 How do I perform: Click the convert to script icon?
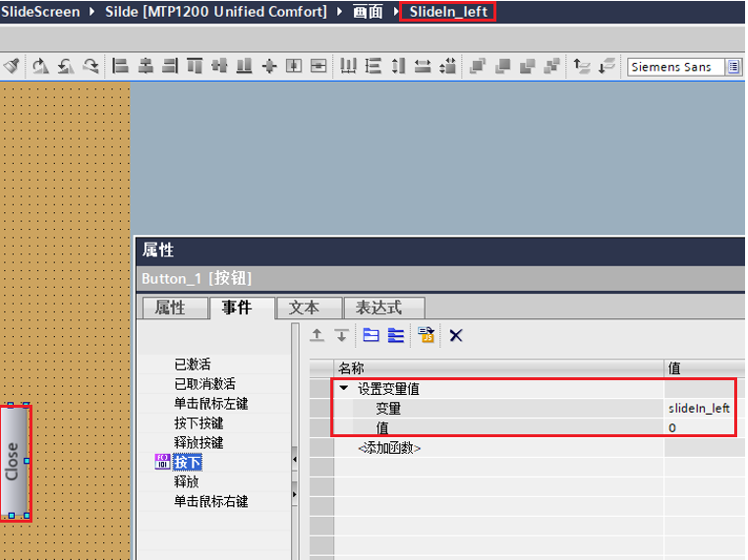(426, 335)
